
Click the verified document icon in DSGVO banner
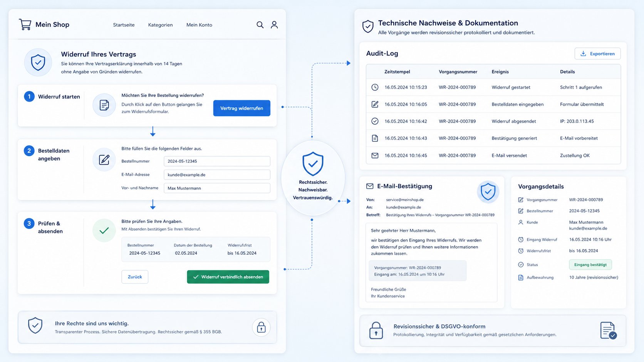609,330
